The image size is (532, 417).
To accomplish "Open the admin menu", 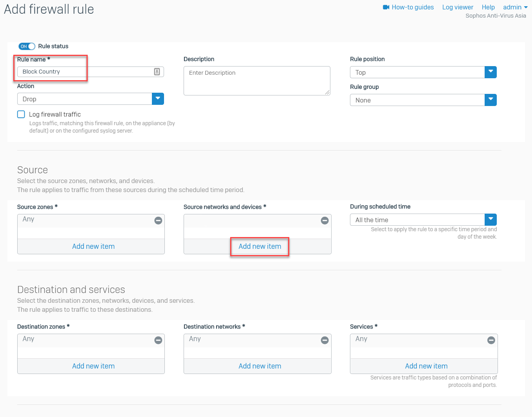I will 515,7.
